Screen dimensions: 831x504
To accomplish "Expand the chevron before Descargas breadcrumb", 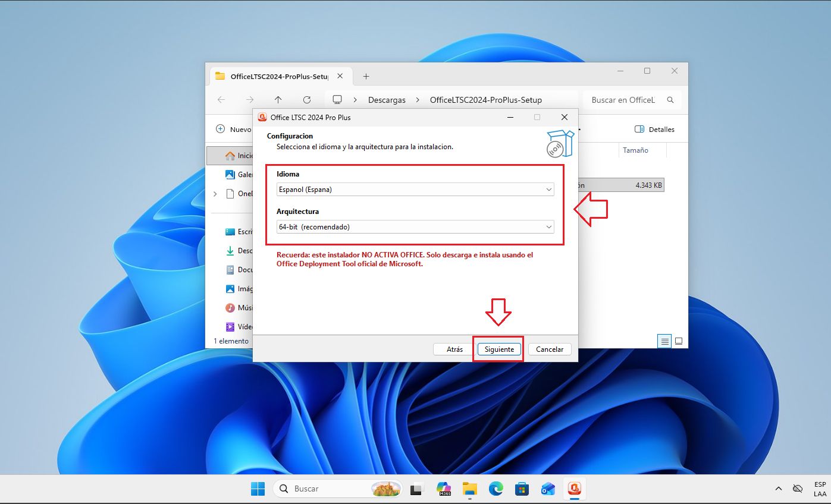I will (355, 100).
